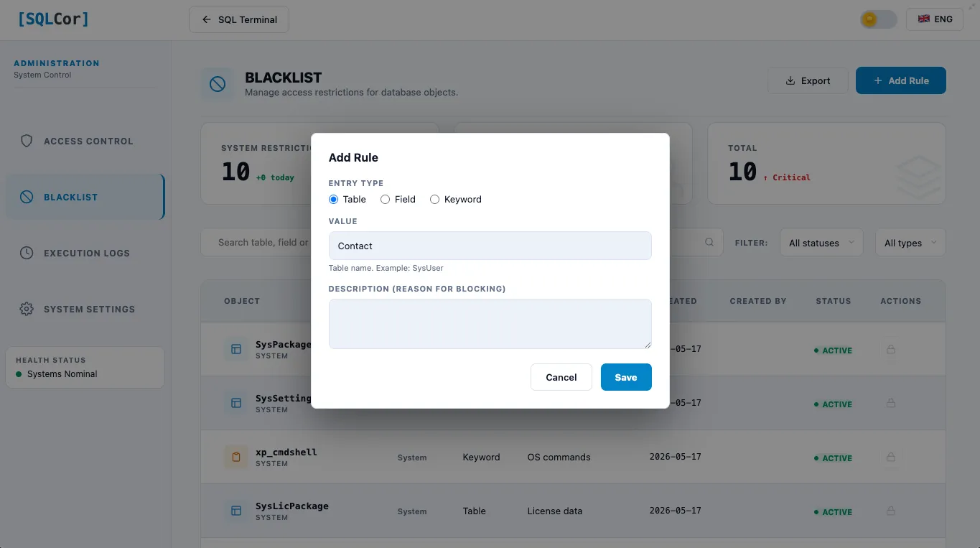This screenshot has height=548, width=980.
Task: Click the Total count card
Action: pos(826,163)
